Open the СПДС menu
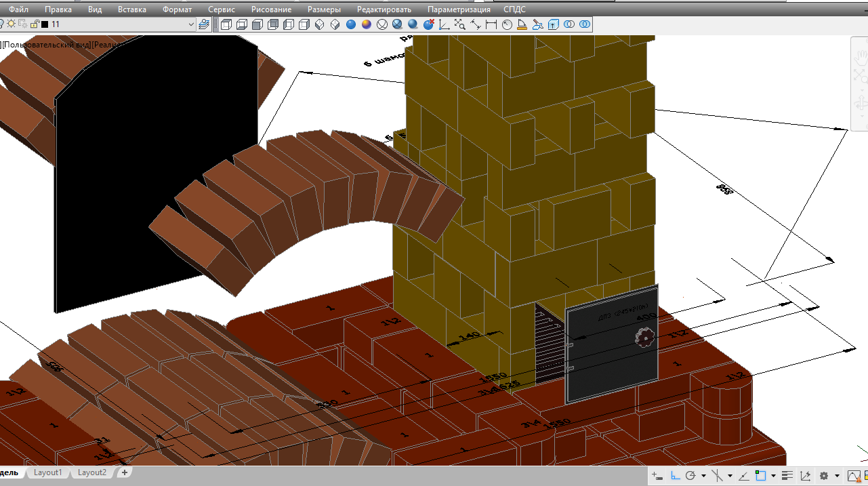 [514, 9]
